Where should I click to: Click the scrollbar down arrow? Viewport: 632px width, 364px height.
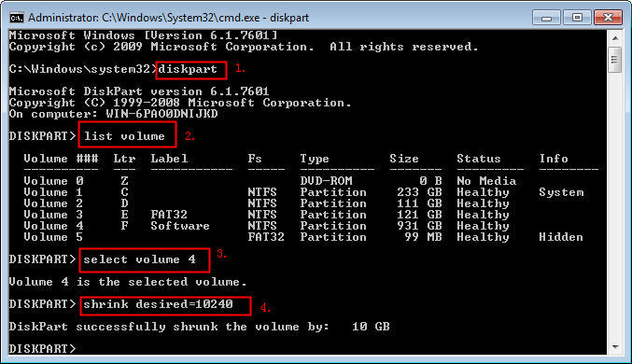(615, 347)
